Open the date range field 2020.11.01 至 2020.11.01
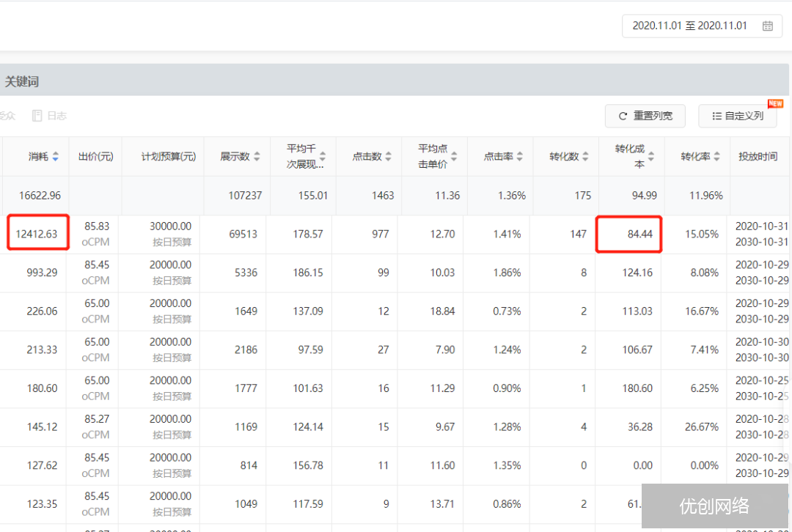Viewport: 792px width, 532px height. (x=702, y=26)
